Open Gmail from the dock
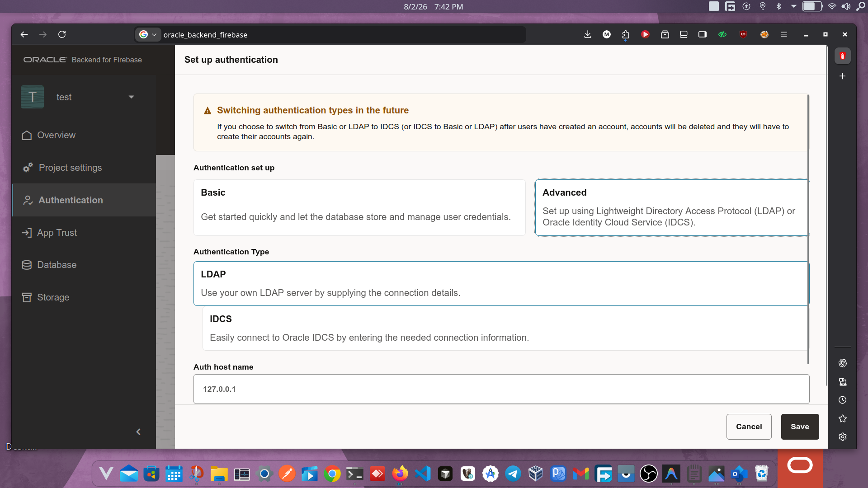Viewport: 868px width, 488px height. (x=581, y=474)
